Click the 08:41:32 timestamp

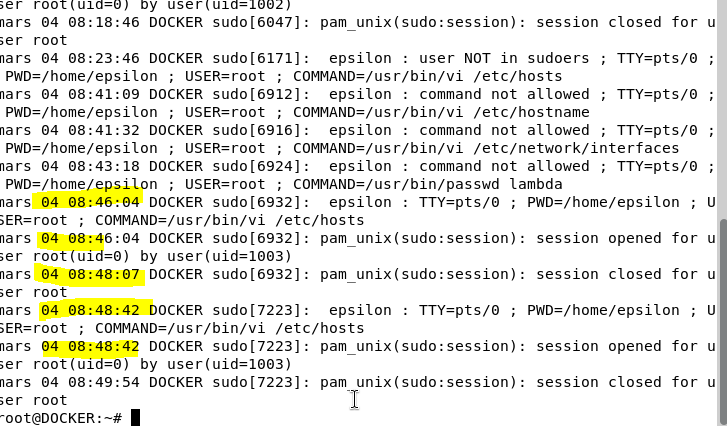coord(103,130)
